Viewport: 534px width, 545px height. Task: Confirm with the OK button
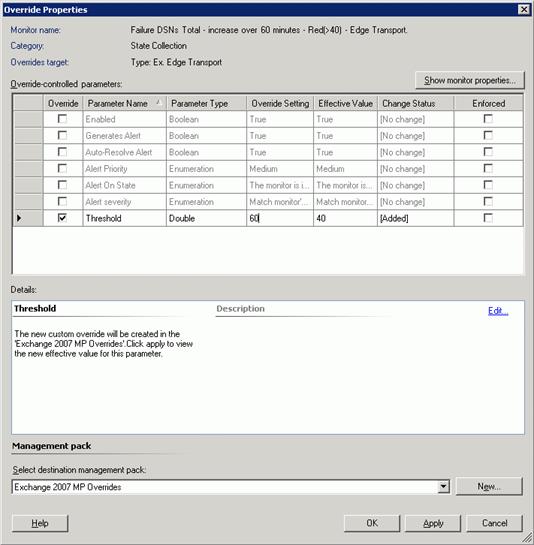pyautogui.click(x=372, y=523)
